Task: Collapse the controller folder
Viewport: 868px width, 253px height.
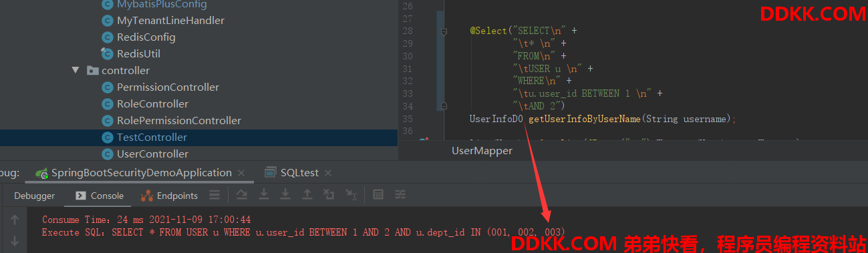Action: pos(76,70)
